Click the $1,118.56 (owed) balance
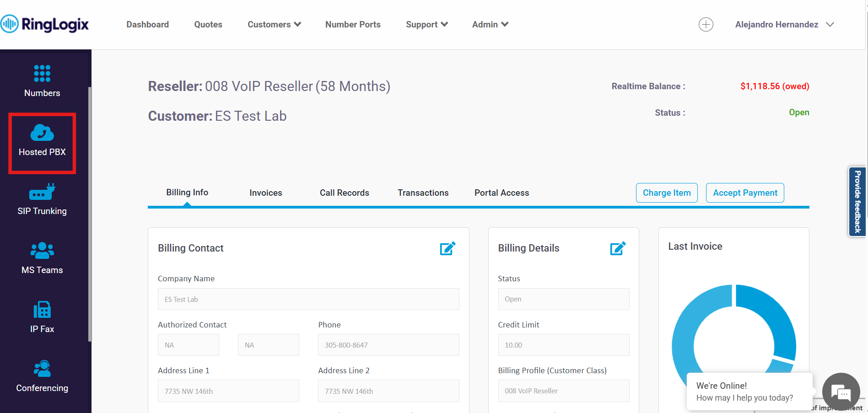The width and height of the screenshot is (868, 413). point(775,86)
